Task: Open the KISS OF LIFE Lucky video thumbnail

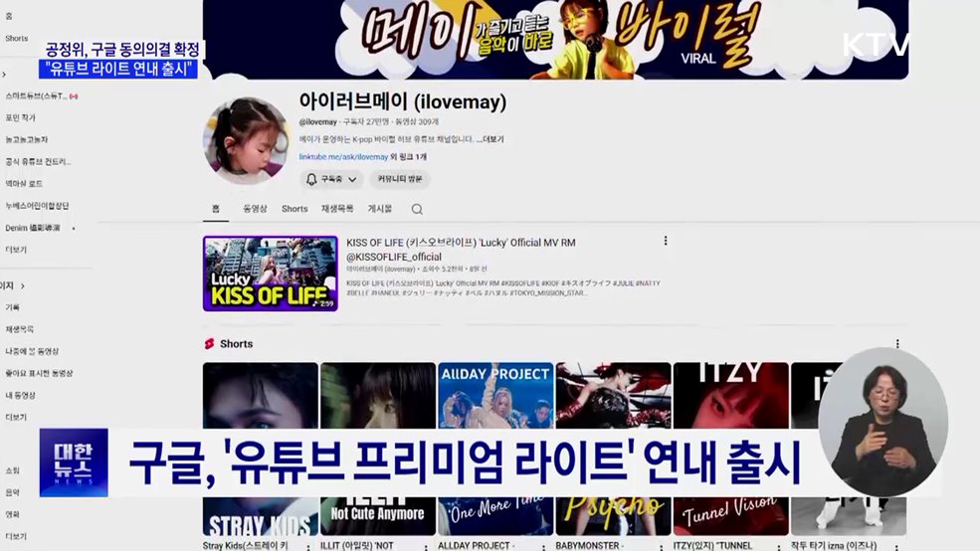Action: [270, 274]
